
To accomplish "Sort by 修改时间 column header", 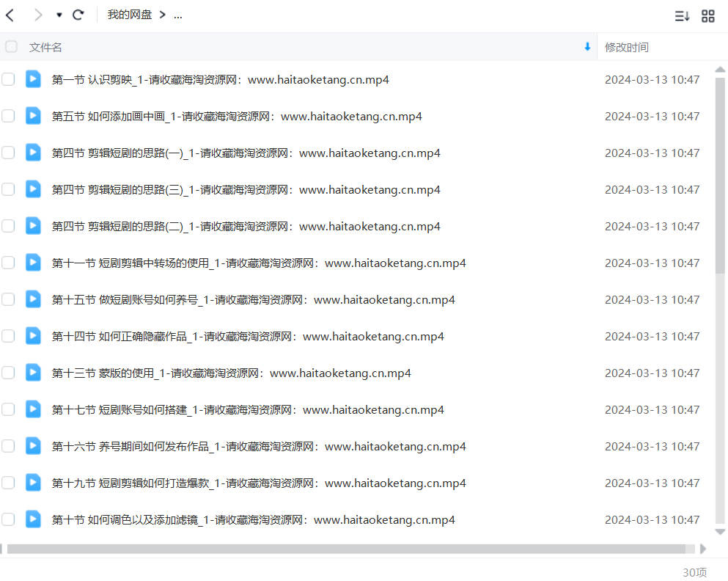I will pos(626,48).
